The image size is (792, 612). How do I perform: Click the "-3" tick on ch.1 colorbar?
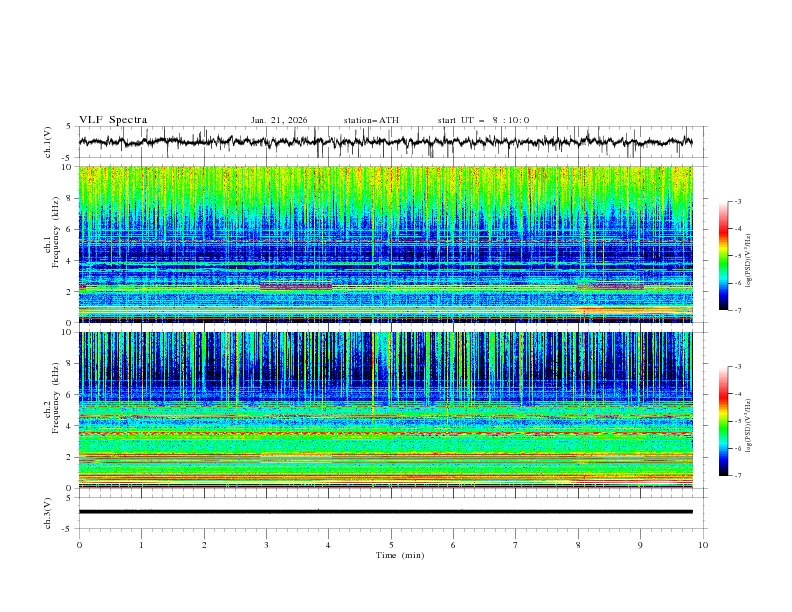coord(738,201)
